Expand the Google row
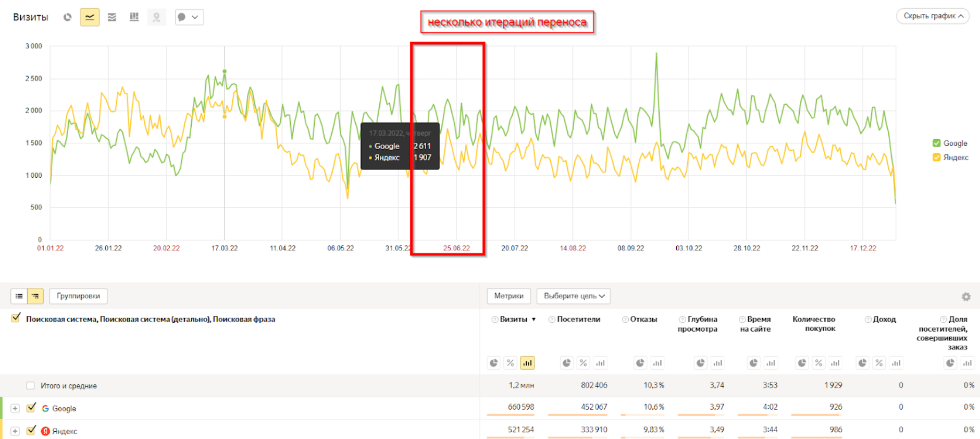The height and width of the screenshot is (439, 980). [x=15, y=408]
